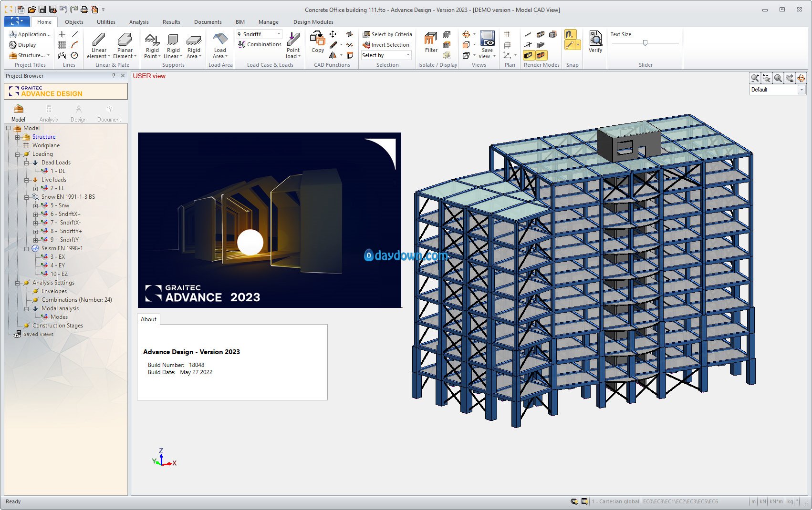Image resolution: width=812 pixels, height=510 pixels.
Task: Click the Zoom window icon
Action: (767, 78)
